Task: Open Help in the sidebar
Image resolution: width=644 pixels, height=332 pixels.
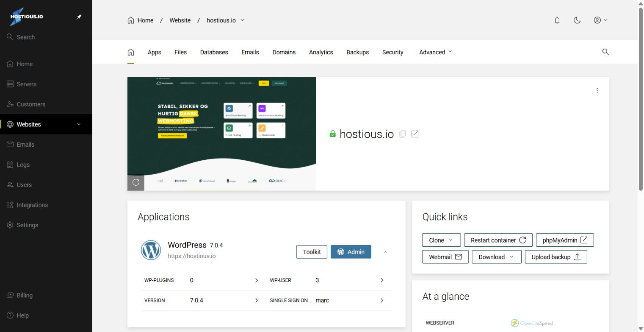Action: click(46, 315)
